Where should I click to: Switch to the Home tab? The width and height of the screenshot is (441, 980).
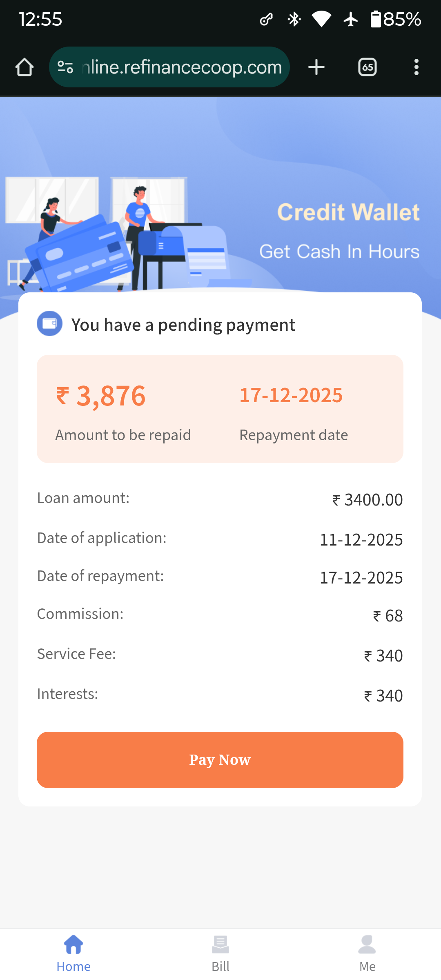point(73,953)
